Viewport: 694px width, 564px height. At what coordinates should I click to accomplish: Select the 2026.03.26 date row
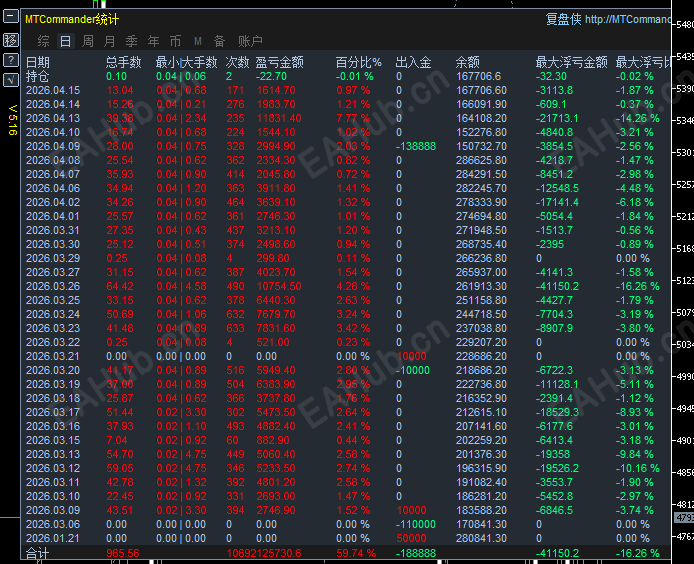point(53,286)
